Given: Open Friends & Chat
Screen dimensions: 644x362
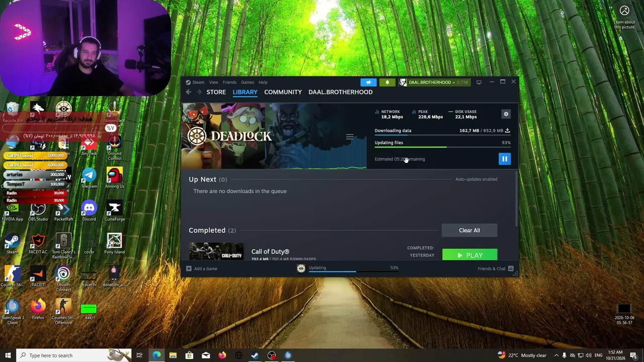Looking at the screenshot, I should 492,268.
